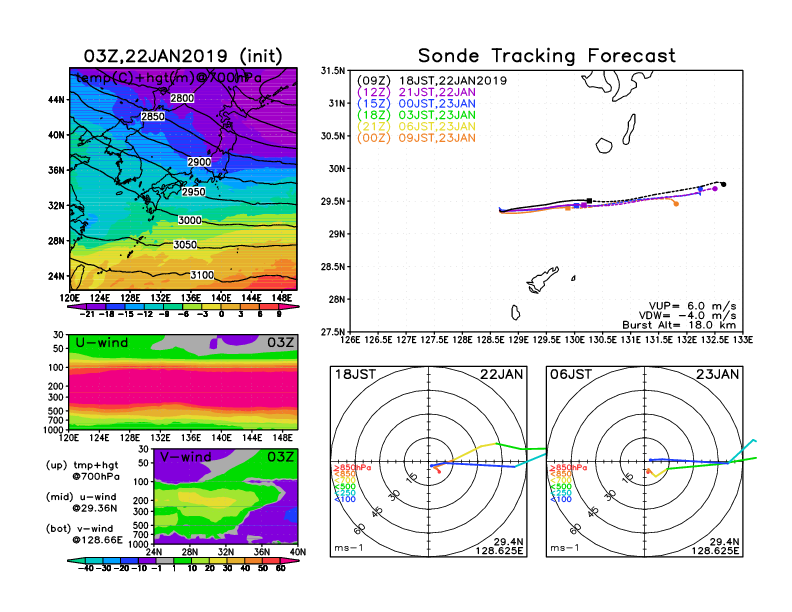Click magenta swatch of the wind color bar
This screenshot has height=612, width=792.
(x=289, y=560)
